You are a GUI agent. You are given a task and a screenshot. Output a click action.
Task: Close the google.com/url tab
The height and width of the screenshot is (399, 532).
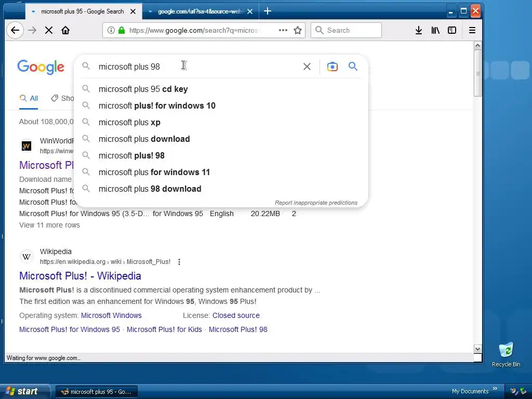250,11
